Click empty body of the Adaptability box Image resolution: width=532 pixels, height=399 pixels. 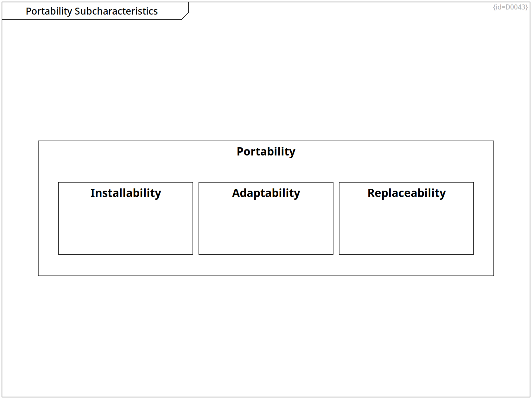coord(266,228)
